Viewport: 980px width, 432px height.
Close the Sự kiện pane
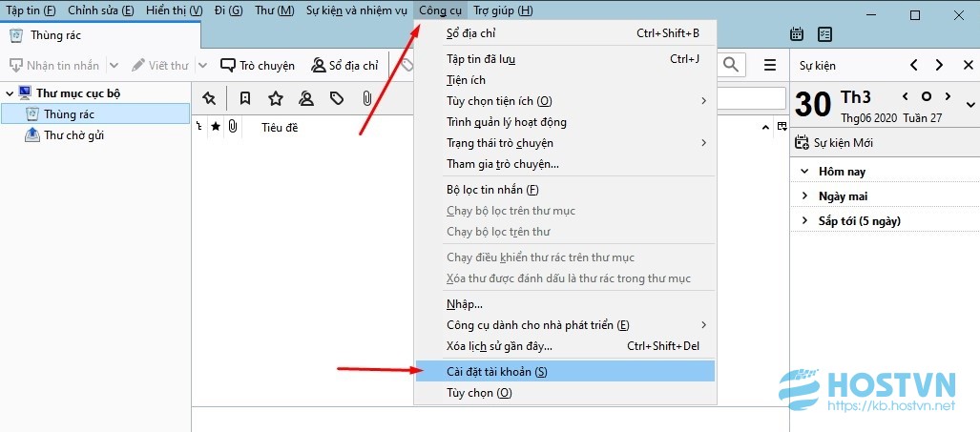click(x=969, y=65)
